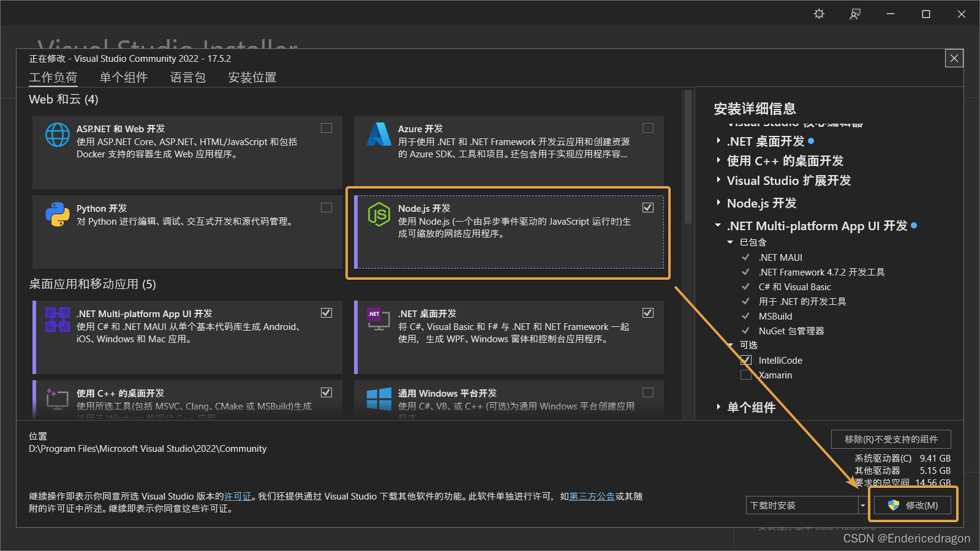Image resolution: width=980 pixels, height=551 pixels.
Task: Expand the 单个组件 section in details pane
Action: coord(718,407)
